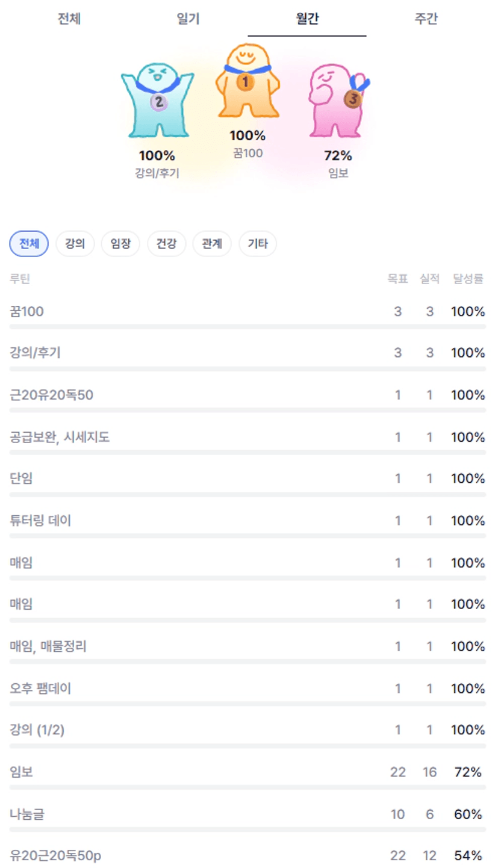Click the bronze medal third-place character
This screenshot has width=498, height=868.
tap(337, 99)
